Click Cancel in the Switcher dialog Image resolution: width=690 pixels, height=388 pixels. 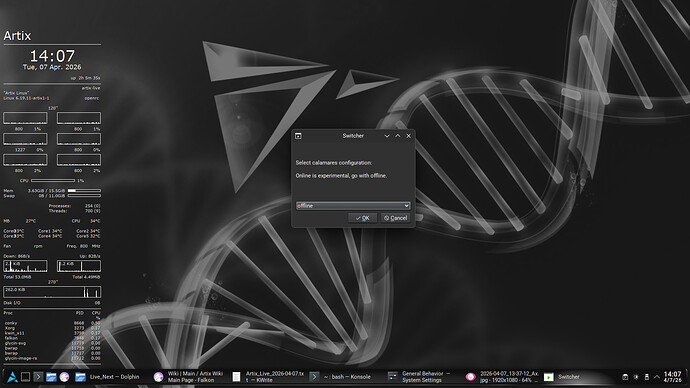[x=395, y=218]
